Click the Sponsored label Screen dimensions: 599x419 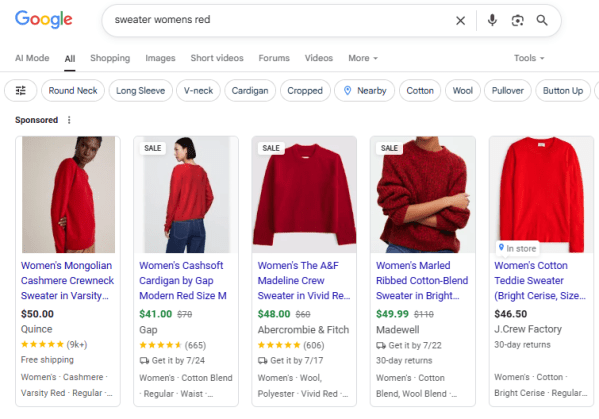[36, 120]
